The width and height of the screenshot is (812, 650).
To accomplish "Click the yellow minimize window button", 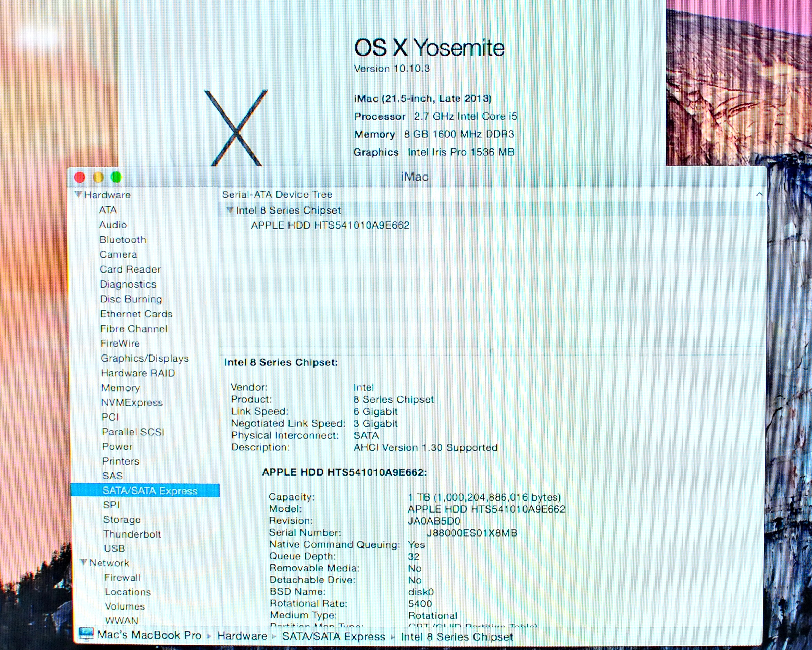I will [98, 177].
